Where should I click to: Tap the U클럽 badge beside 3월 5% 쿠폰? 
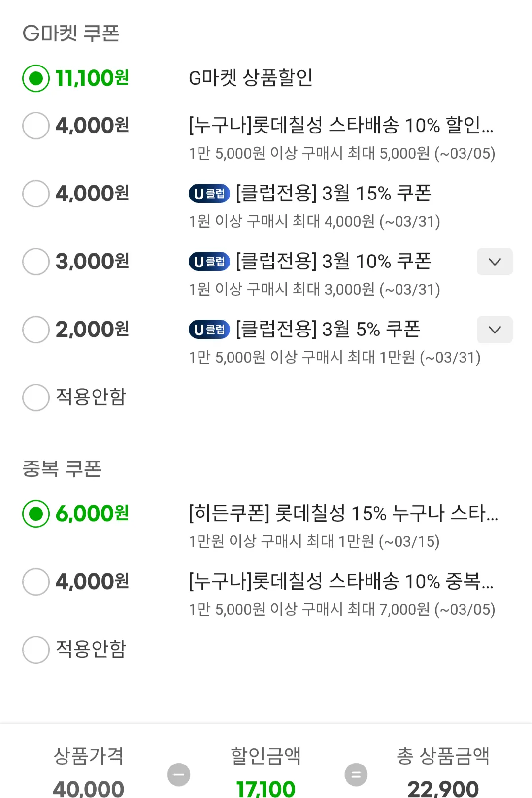209,330
